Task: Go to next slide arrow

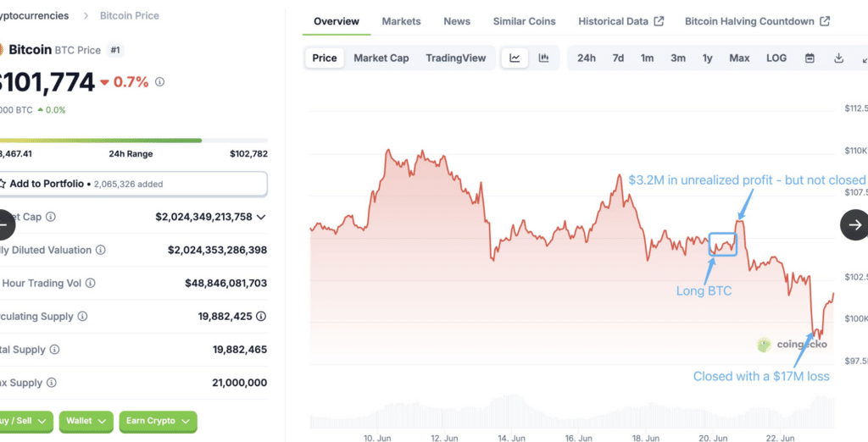Action: 854,224
